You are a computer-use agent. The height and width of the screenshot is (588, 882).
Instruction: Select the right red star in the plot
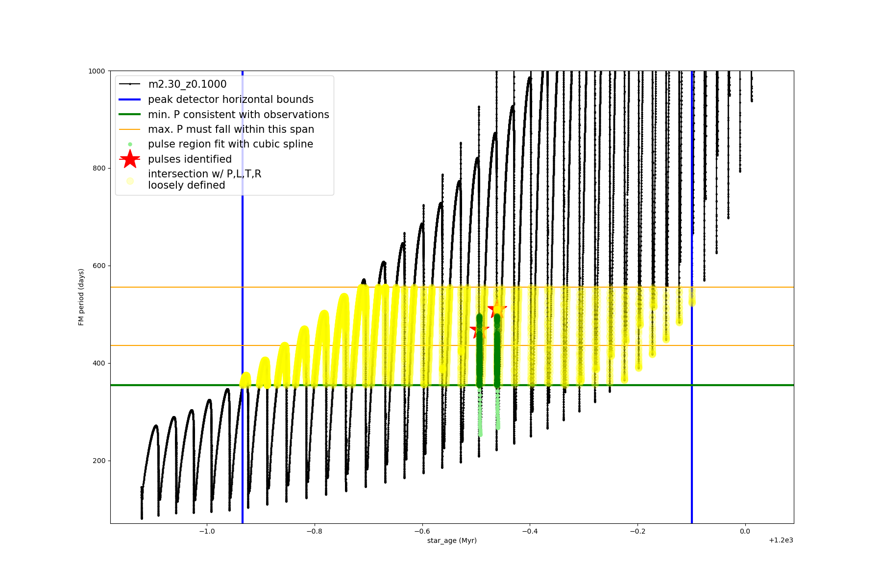click(x=497, y=309)
